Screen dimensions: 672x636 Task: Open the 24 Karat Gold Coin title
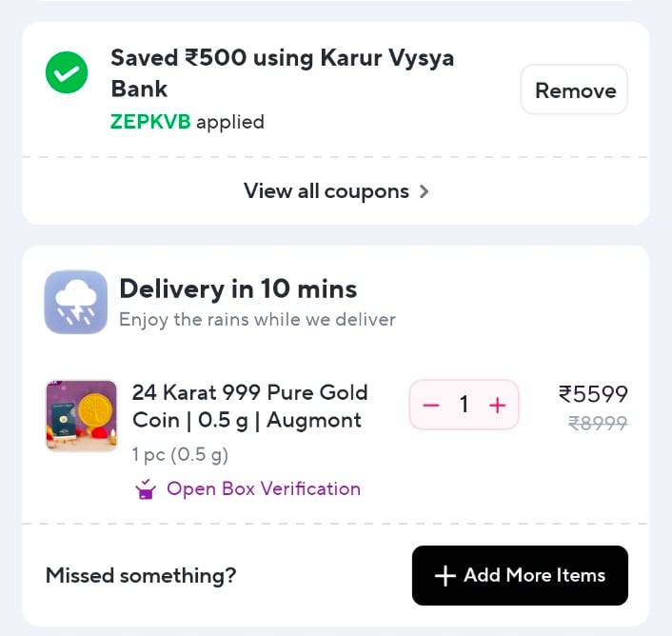[x=249, y=406]
